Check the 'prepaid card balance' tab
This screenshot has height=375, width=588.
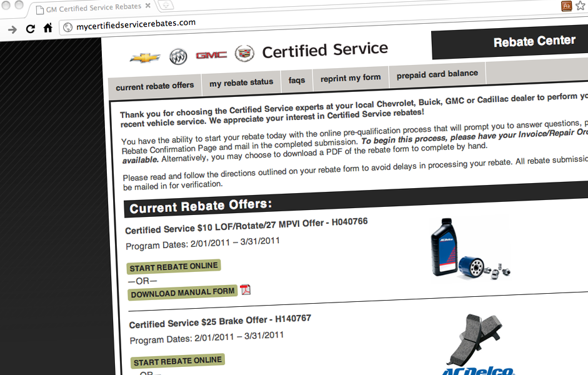pyautogui.click(x=437, y=74)
